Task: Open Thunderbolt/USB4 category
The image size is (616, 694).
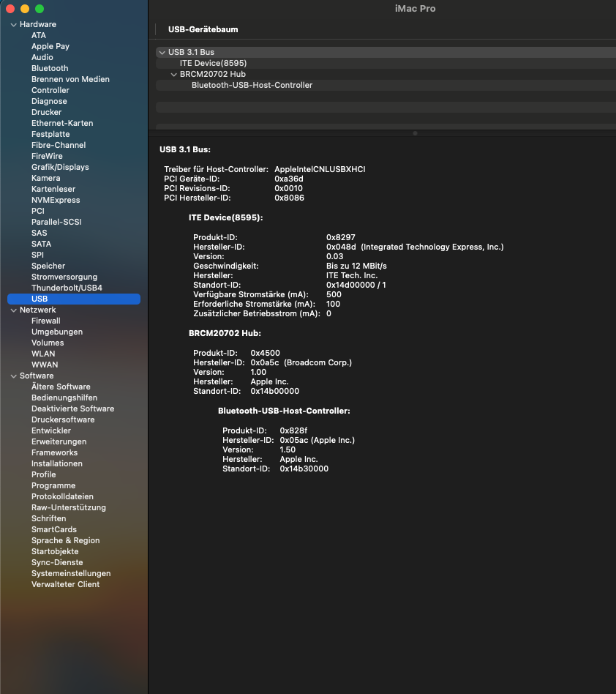Action: click(x=67, y=288)
